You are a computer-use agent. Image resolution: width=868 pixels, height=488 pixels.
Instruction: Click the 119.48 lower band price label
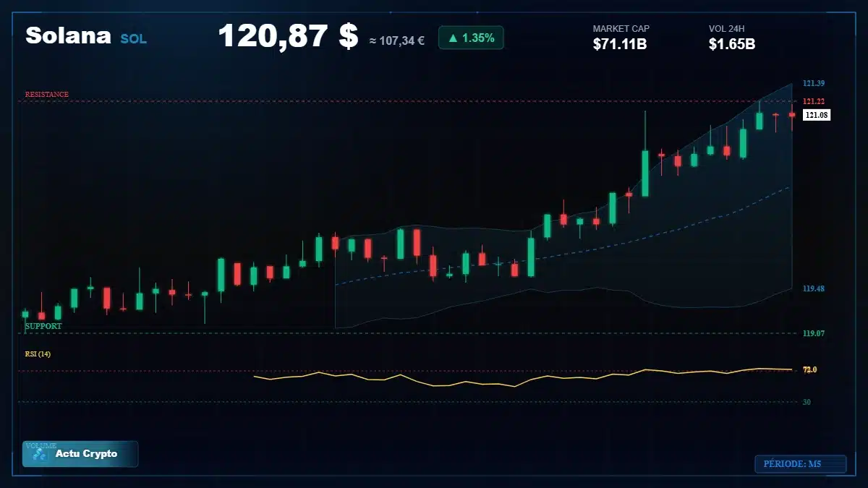pos(814,288)
